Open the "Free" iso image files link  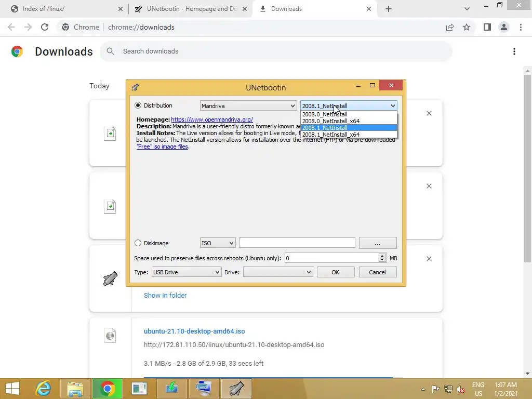pyautogui.click(x=162, y=147)
